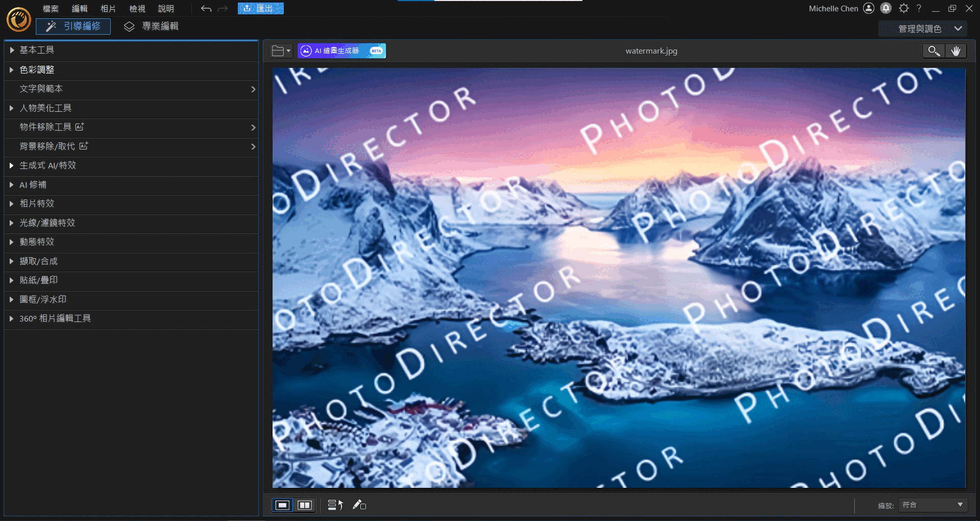Launch the AI 繪圖生成器 button
The image size is (980, 521).
pyautogui.click(x=341, y=51)
